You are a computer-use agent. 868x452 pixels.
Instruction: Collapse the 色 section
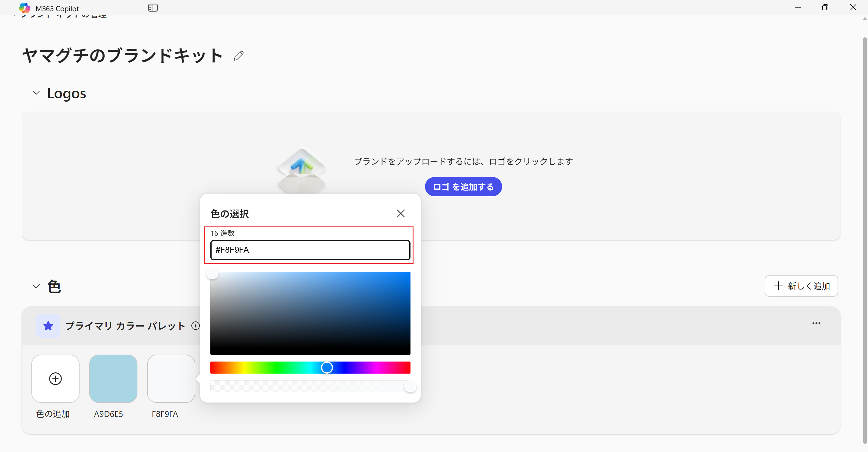[x=36, y=286]
